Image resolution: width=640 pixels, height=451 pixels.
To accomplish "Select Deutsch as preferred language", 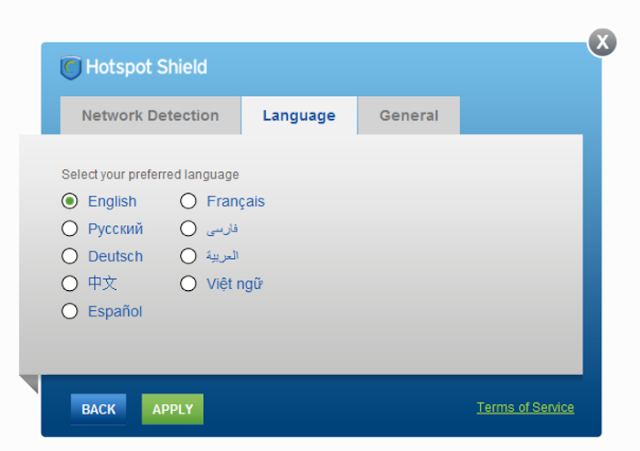I will [x=70, y=256].
